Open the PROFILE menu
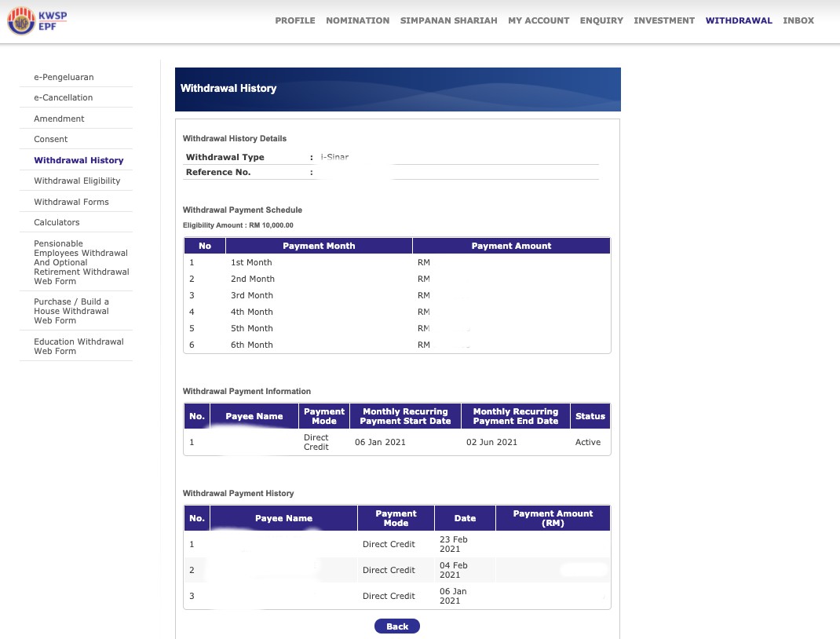This screenshot has height=639, width=840. 294,21
